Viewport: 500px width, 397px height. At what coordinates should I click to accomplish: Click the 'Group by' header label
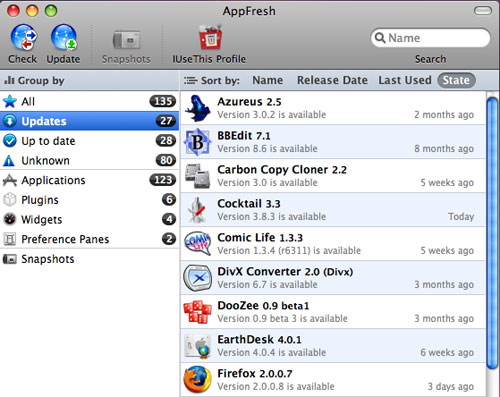point(41,80)
